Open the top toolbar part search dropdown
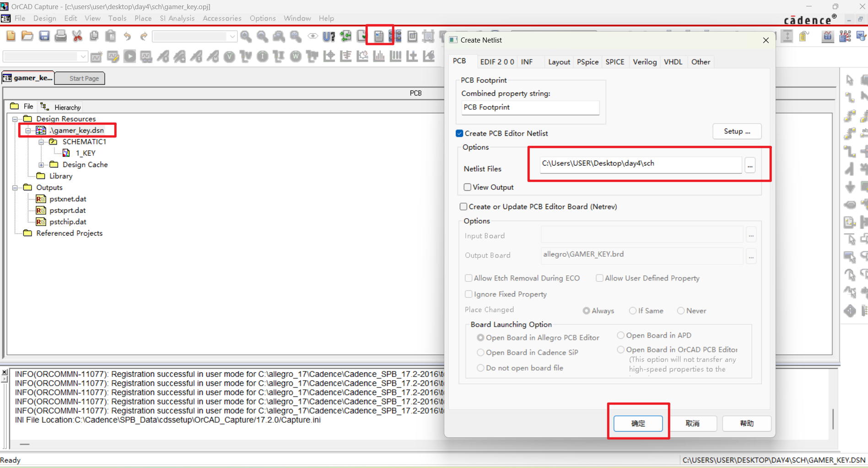This screenshot has width=868, height=468. pyautogui.click(x=232, y=36)
